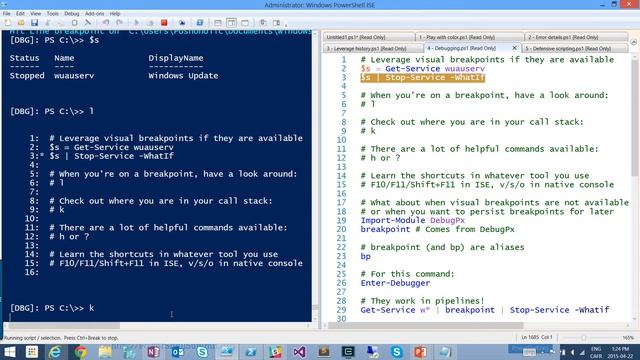The width and height of the screenshot is (640, 360).
Task: Click the Start PowerShell.exe blue icon
Action: pyautogui.click(x=200, y=23)
